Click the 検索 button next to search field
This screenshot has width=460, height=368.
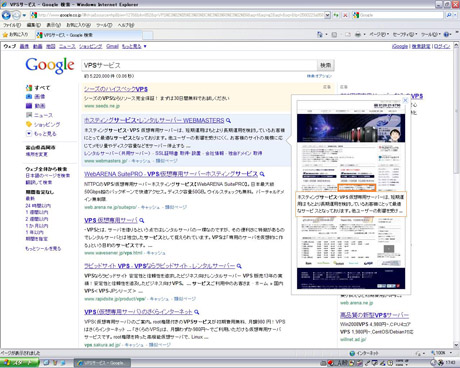(x=326, y=65)
